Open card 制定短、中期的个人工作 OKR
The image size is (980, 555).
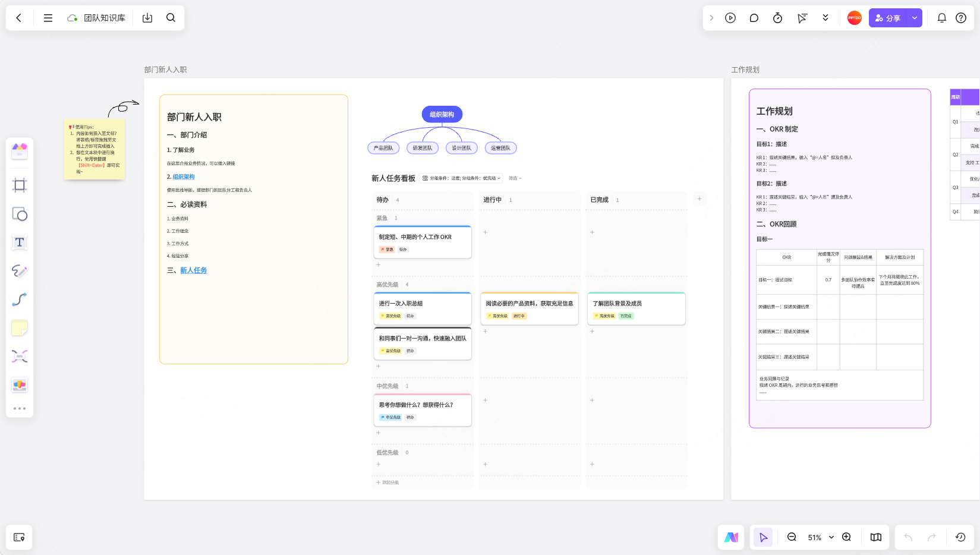(x=423, y=242)
